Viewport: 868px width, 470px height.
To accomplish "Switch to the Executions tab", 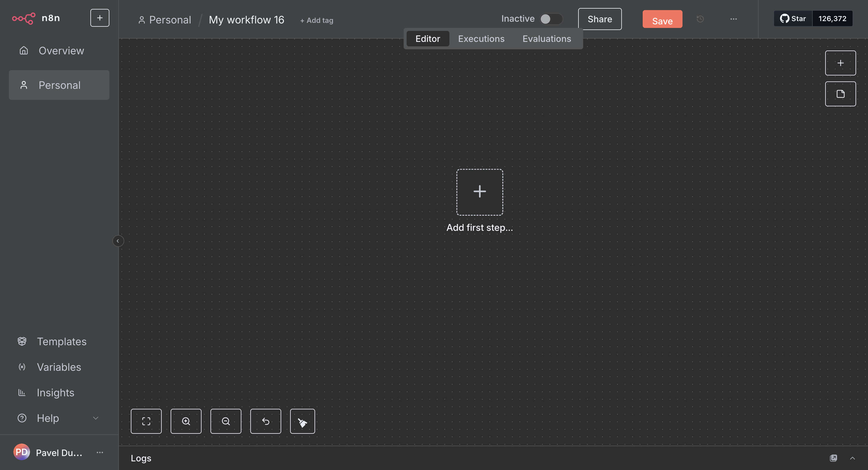I will 481,39.
